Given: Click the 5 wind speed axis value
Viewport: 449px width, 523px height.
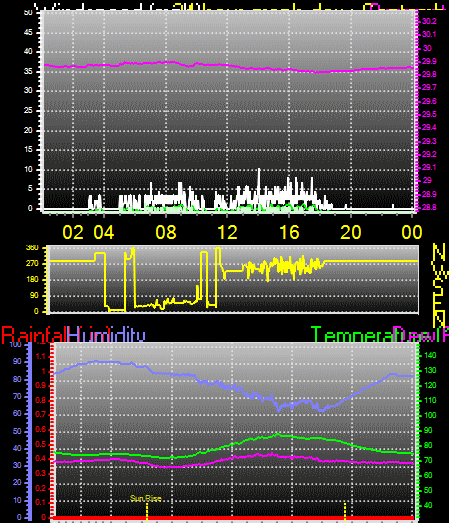Looking at the screenshot, I should [30, 188].
